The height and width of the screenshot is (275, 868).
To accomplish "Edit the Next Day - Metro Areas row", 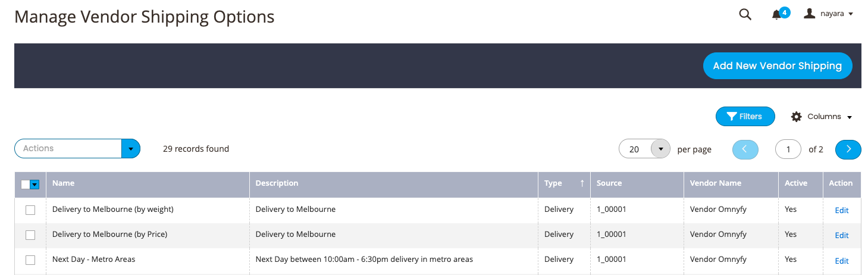I will 841,261.
